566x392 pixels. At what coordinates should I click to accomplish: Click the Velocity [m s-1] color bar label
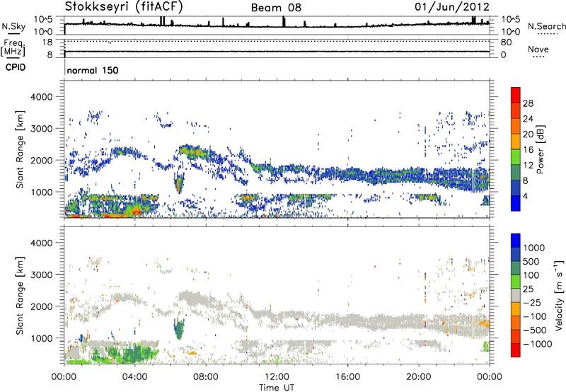559,295
